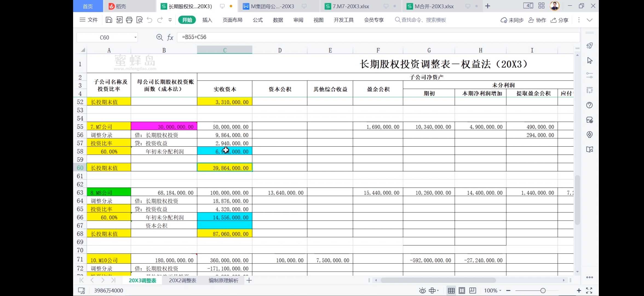Open the help question mark in sidebar
Viewport: 644px width, 296px height.
point(590,105)
